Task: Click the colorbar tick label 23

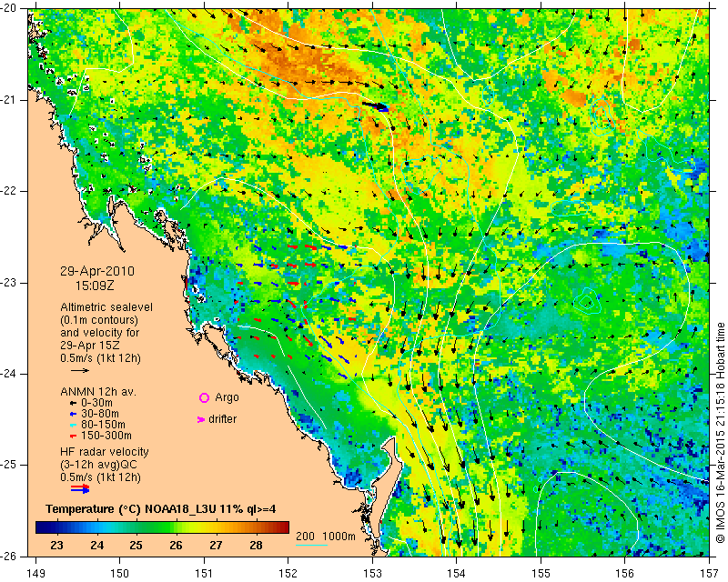Action: (x=56, y=545)
